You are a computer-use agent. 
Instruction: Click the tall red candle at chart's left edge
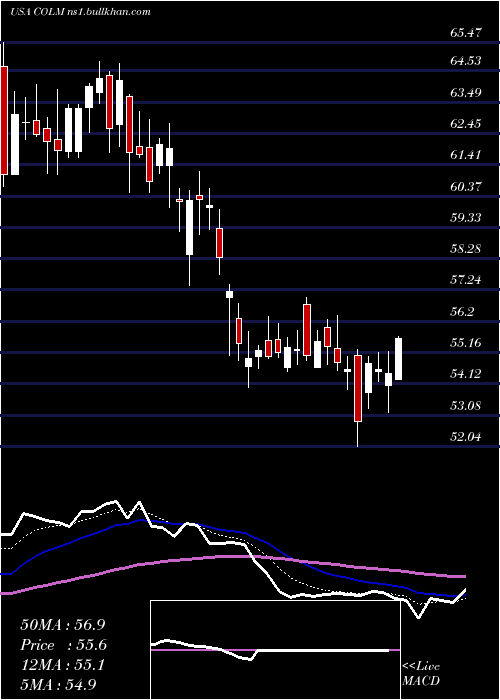click(x=4, y=120)
